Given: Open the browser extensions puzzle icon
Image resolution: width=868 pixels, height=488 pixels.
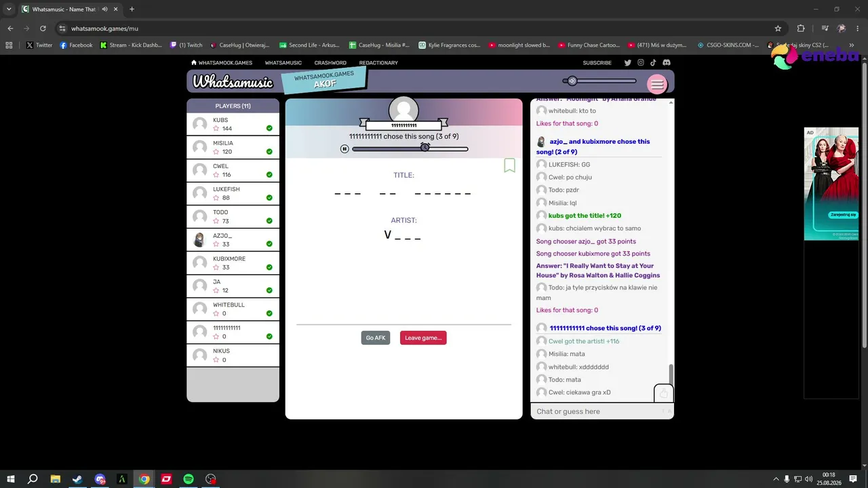Looking at the screenshot, I should 801,28.
